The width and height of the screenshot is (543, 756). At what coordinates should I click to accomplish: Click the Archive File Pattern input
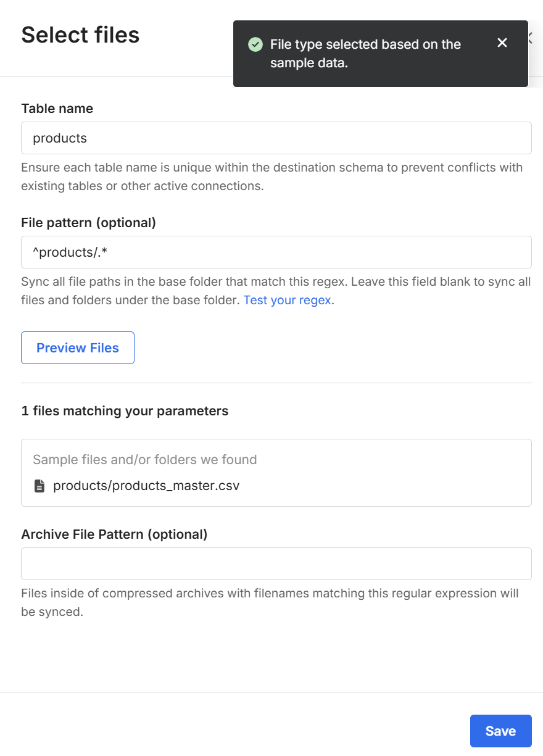pyautogui.click(x=276, y=563)
